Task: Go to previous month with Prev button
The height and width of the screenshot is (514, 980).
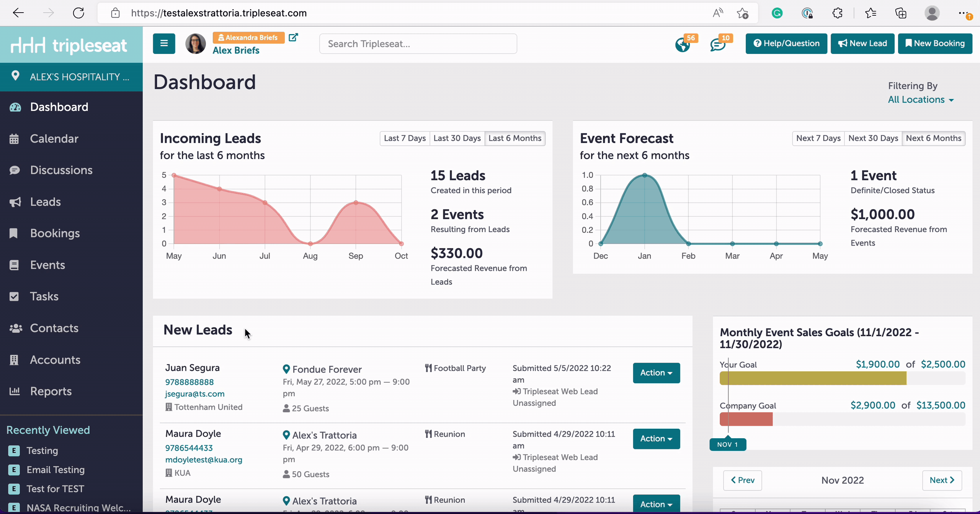Action: coord(742,480)
